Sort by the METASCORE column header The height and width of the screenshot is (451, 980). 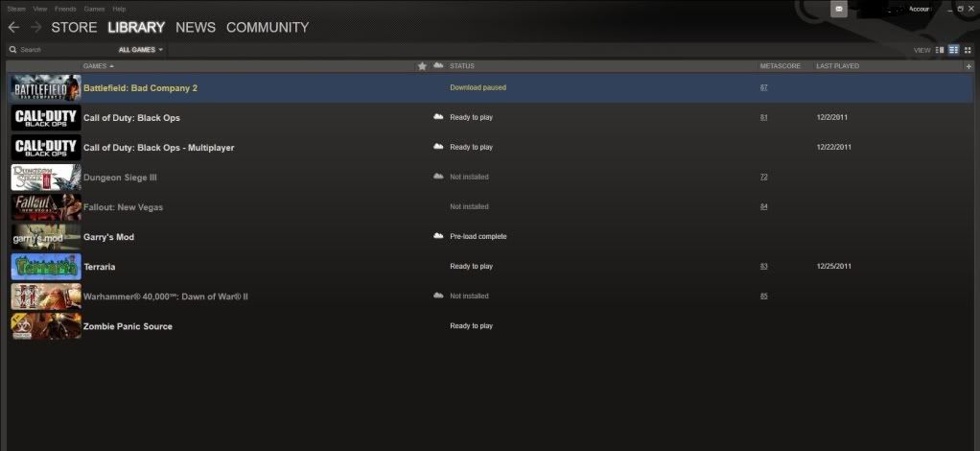[780, 66]
